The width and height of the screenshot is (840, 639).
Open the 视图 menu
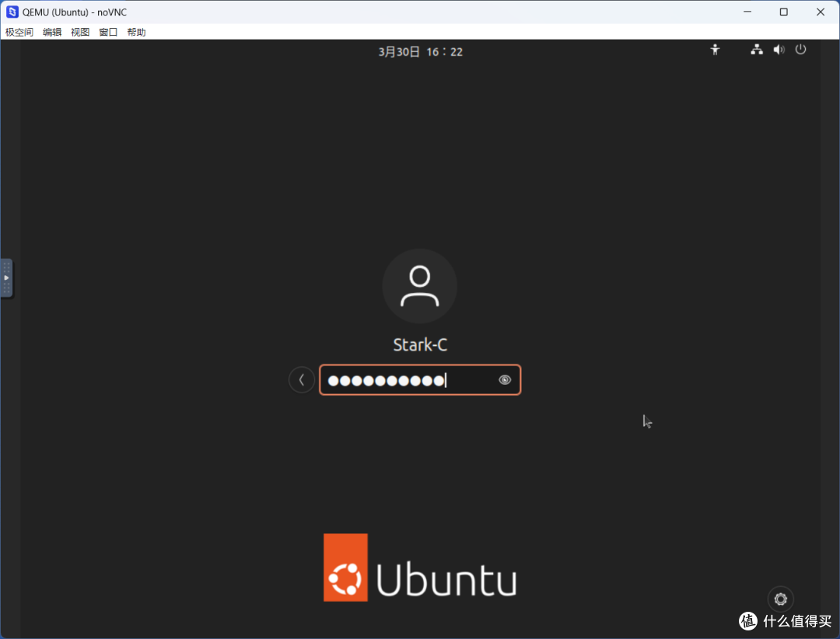pyautogui.click(x=80, y=32)
